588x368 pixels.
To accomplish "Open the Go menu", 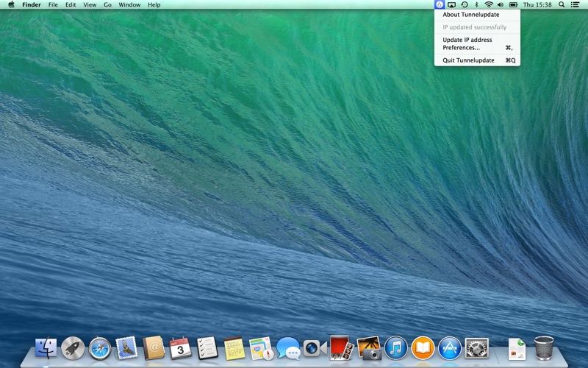I will (107, 4).
